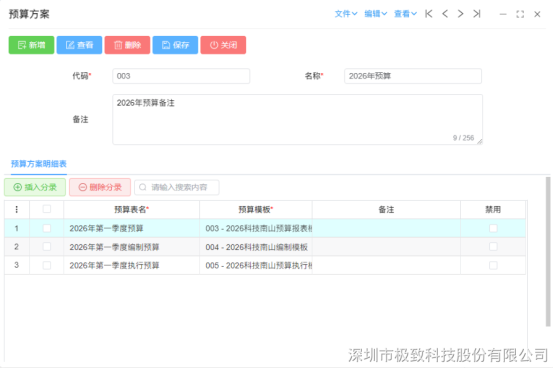Minimize the 预算方案 window
Viewport: 554px width, 369px height.
coord(503,14)
